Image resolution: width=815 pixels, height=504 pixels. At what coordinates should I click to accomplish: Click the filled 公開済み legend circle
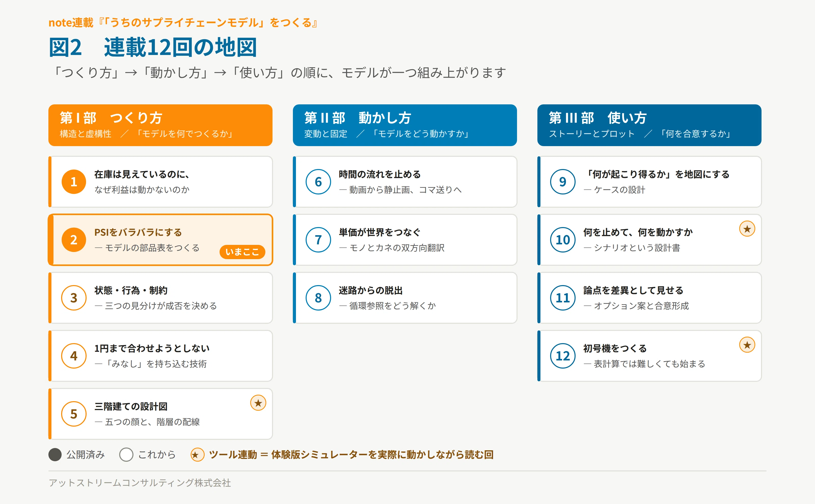pyautogui.click(x=55, y=454)
